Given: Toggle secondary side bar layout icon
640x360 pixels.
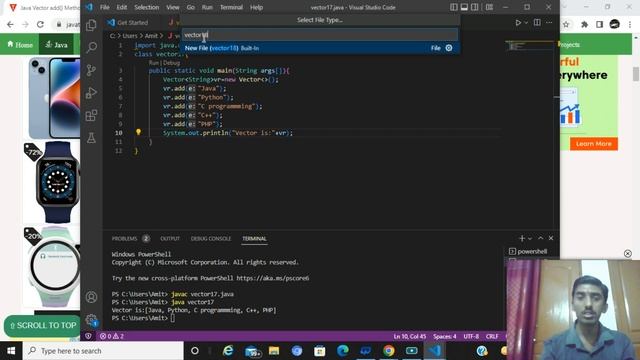Looking at the screenshot, I should pyautogui.click(x=475, y=7).
